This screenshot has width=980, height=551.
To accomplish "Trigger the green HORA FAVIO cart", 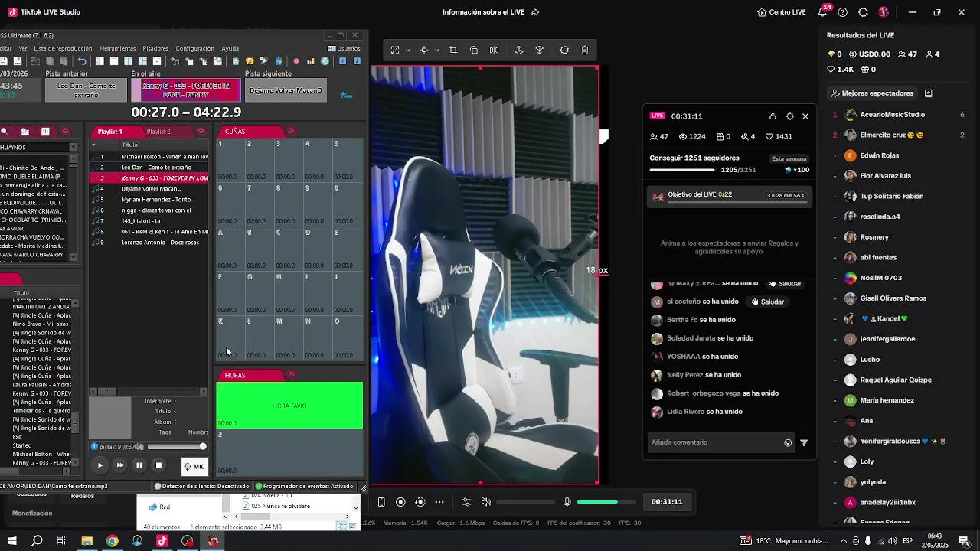I will (x=289, y=406).
